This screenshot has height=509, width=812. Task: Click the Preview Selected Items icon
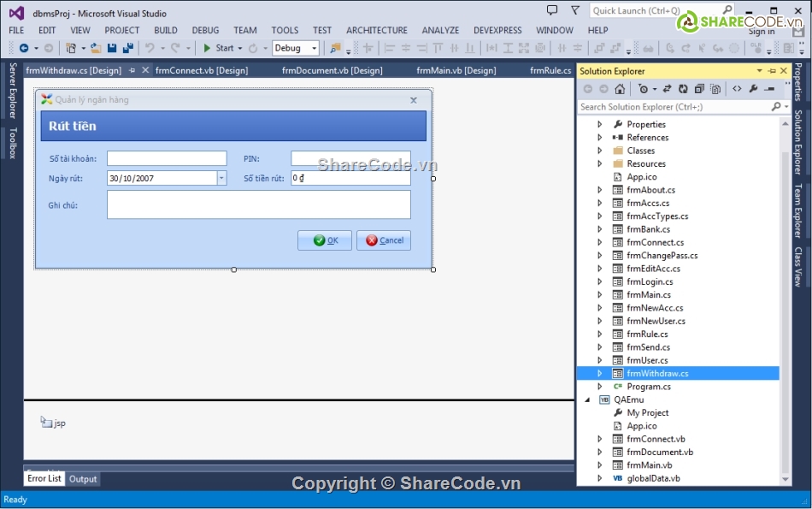click(769, 89)
